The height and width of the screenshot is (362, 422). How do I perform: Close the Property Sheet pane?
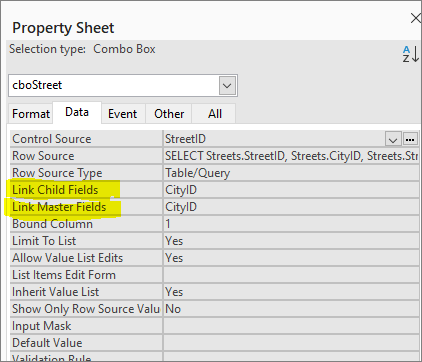(x=416, y=18)
